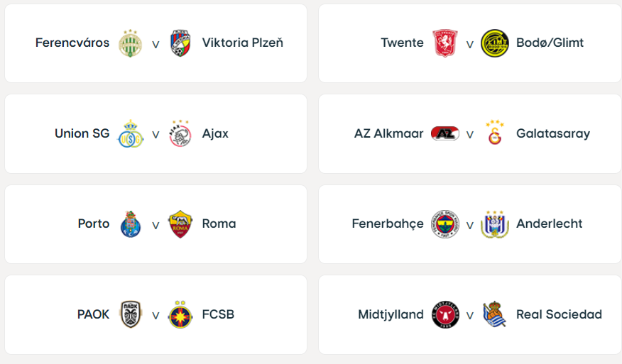Open the Union SG crest
Image resolution: width=622 pixels, height=364 pixels.
pyautogui.click(x=131, y=133)
